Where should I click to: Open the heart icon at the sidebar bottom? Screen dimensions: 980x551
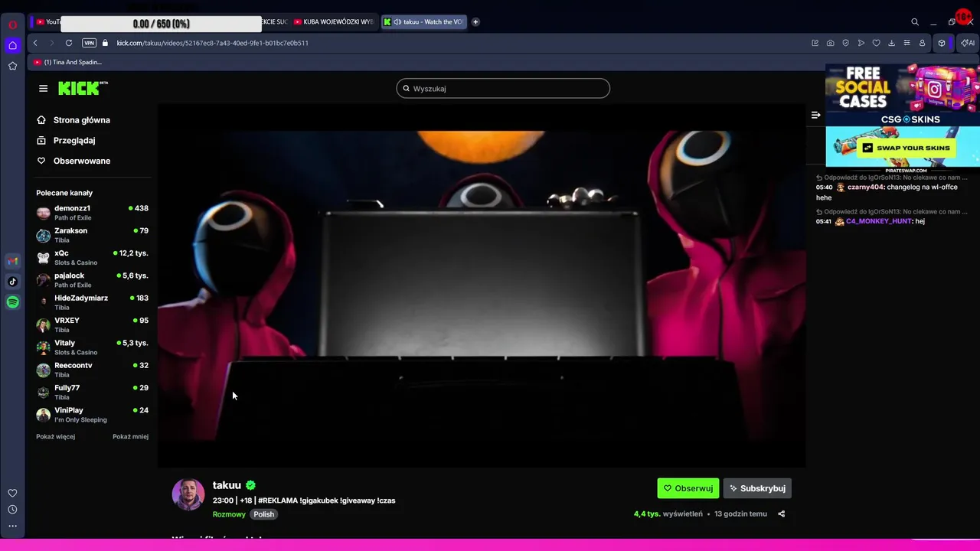pyautogui.click(x=12, y=493)
